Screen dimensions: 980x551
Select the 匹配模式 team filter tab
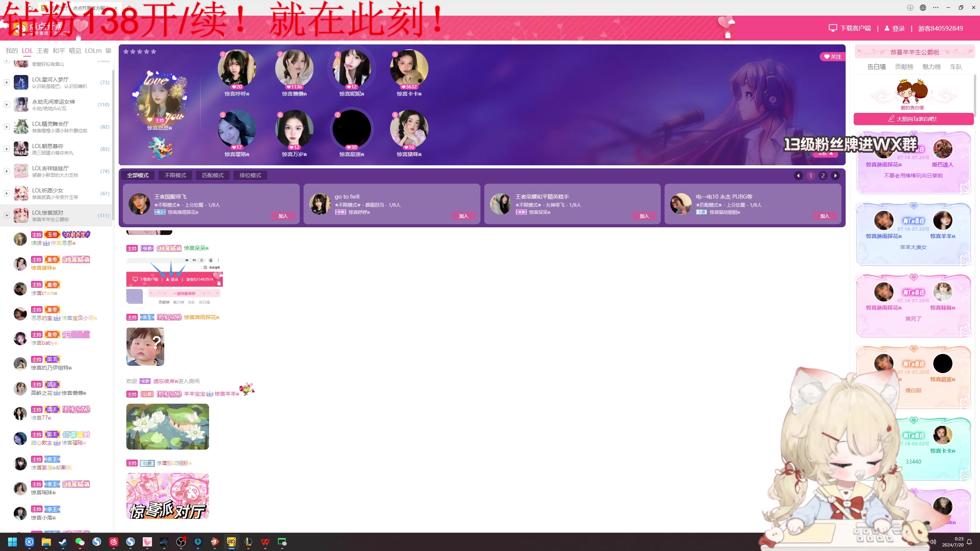point(213,175)
